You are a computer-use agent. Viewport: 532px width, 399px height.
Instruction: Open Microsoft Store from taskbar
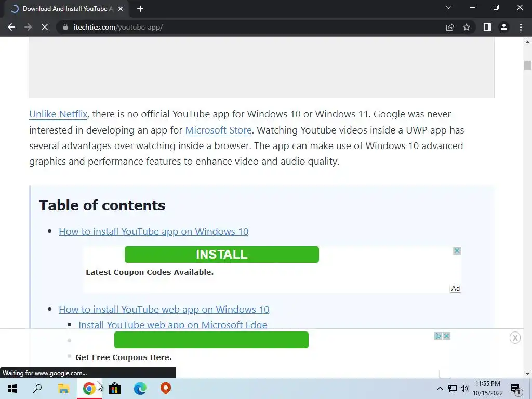click(115, 389)
